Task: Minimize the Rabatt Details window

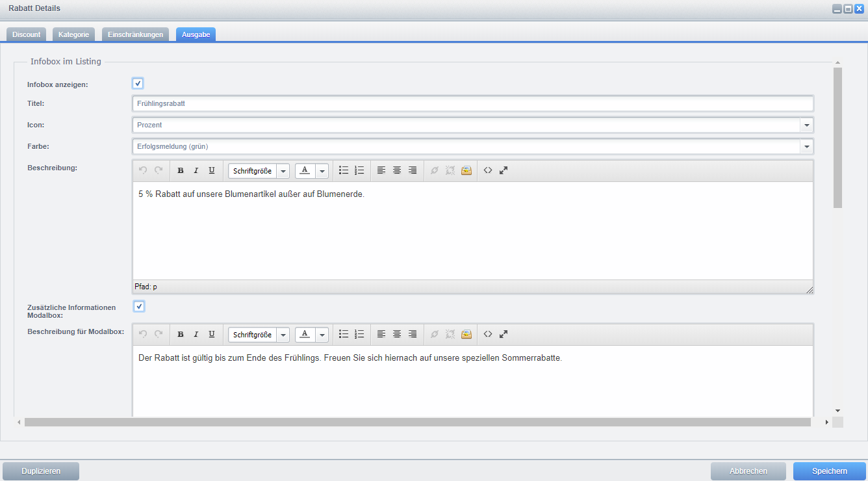Action: click(837, 8)
